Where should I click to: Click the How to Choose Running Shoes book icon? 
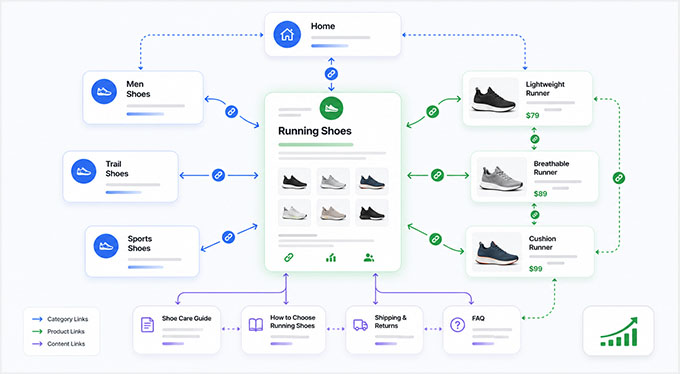(255, 325)
